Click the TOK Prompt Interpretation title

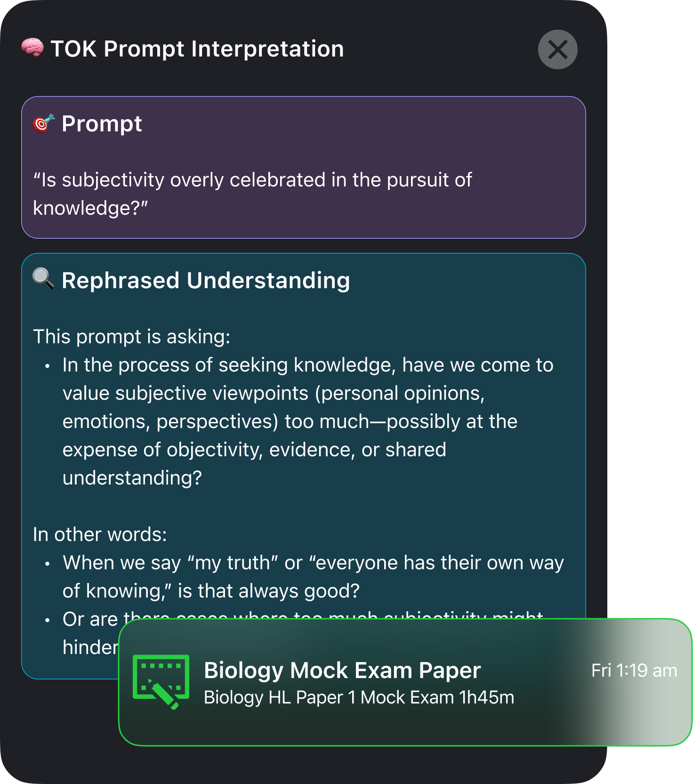(197, 49)
